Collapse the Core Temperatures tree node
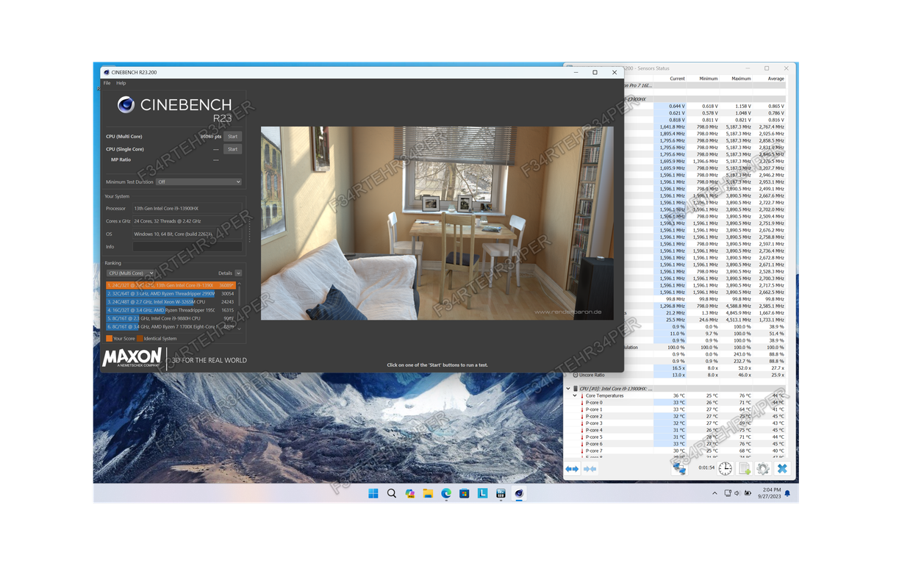 click(x=575, y=395)
